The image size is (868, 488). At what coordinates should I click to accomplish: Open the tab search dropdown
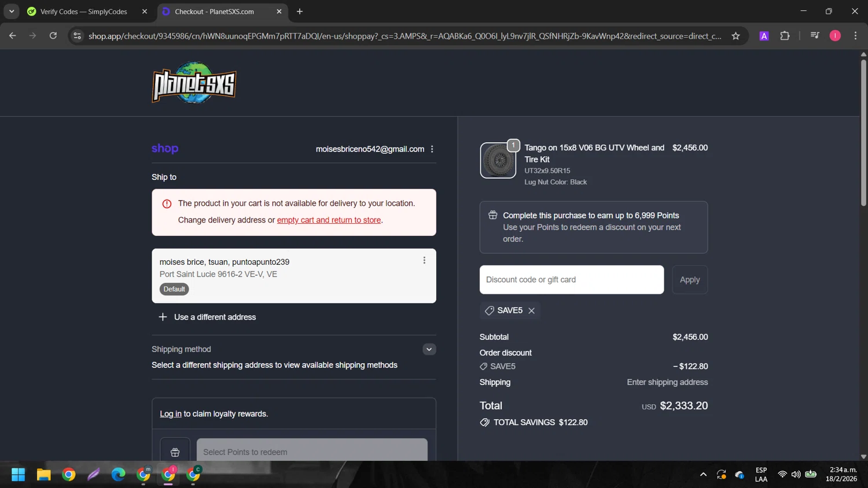pos(12,12)
